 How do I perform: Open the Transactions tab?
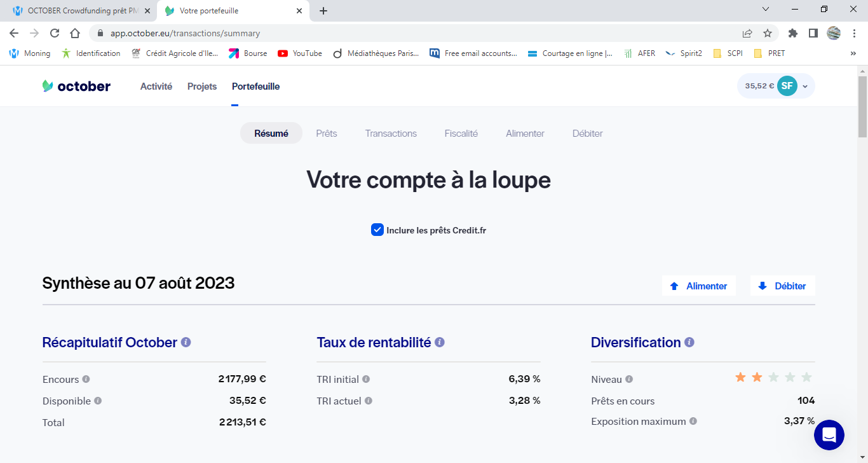point(391,134)
